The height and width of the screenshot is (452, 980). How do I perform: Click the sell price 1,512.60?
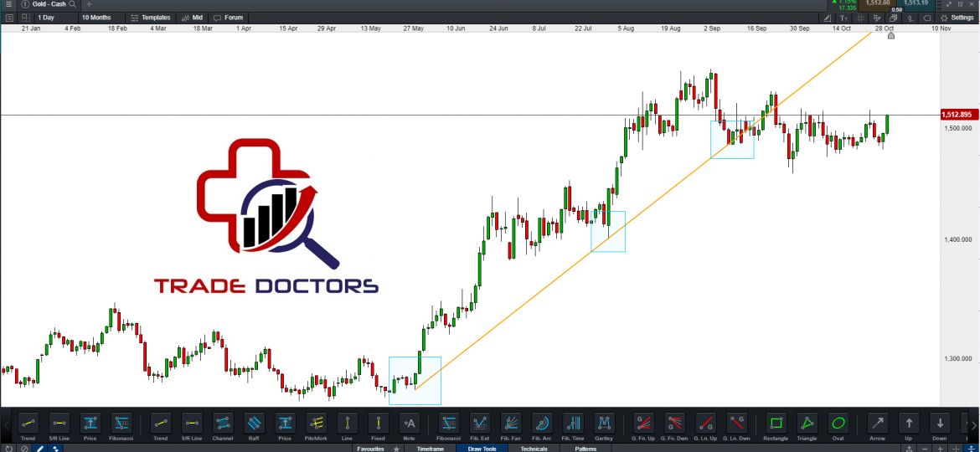point(878,5)
